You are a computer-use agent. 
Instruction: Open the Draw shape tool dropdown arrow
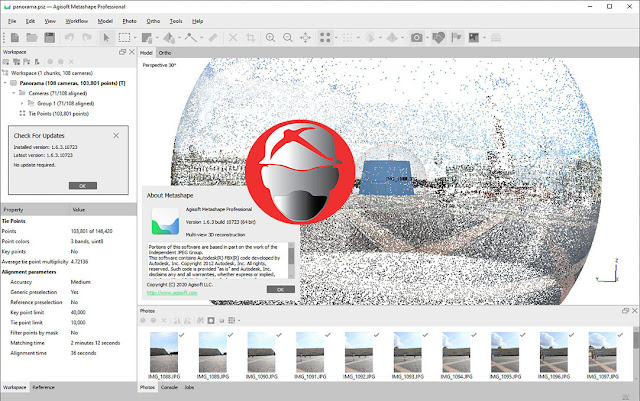pyautogui.click(x=179, y=38)
